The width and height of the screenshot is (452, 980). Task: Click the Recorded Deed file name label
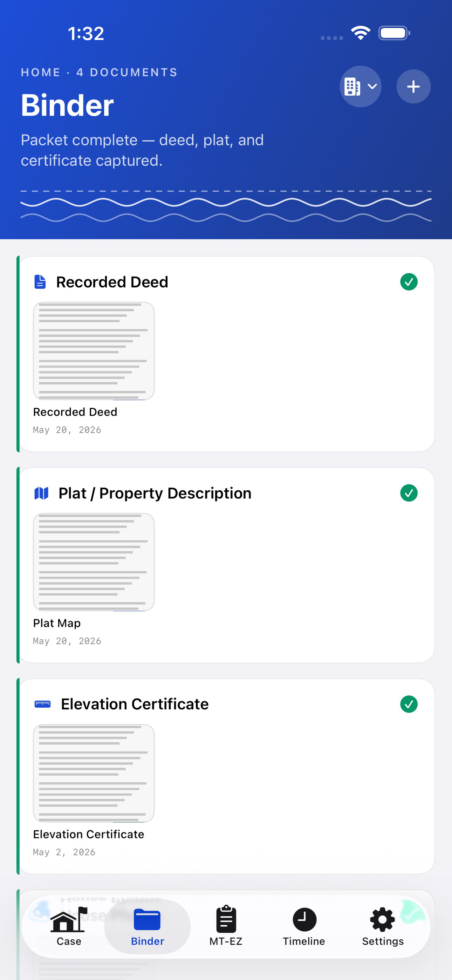[75, 412]
